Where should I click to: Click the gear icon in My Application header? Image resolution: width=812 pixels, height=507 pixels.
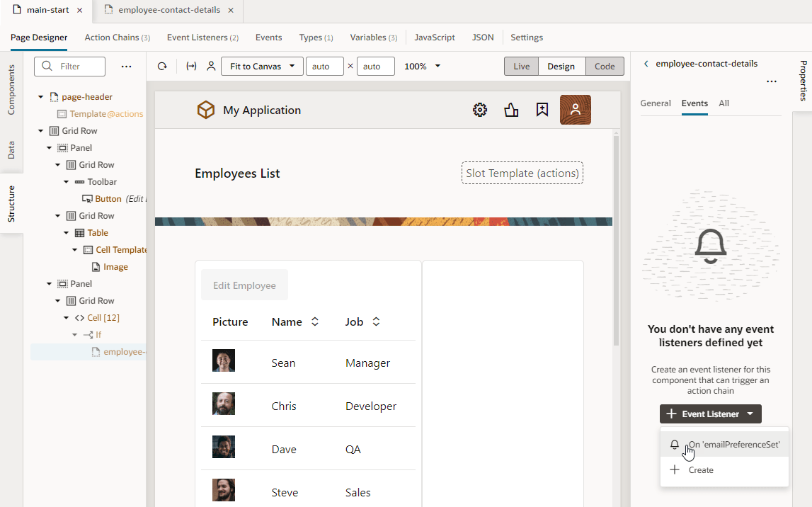[479, 110]
